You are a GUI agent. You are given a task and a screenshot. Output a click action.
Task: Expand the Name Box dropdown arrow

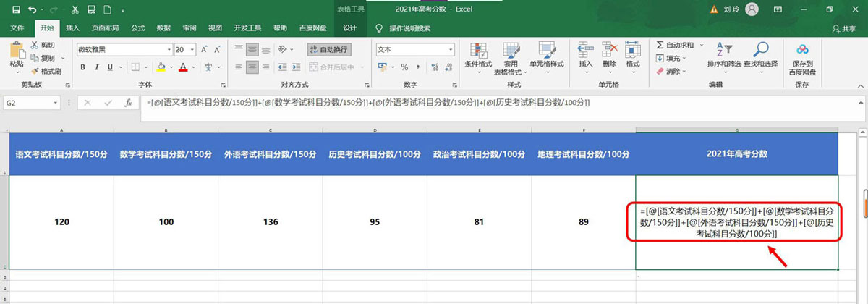(55, 103)
